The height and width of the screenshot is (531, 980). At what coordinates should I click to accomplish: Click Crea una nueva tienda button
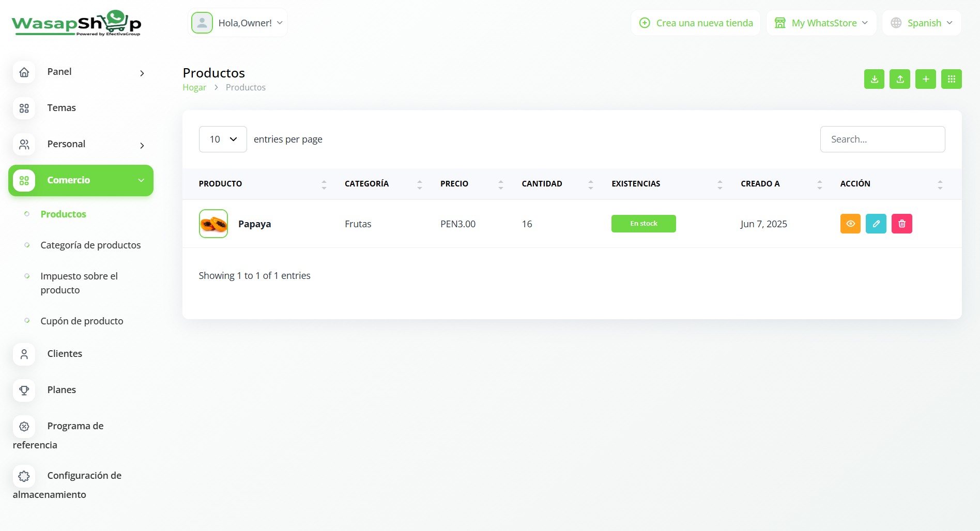696,23
